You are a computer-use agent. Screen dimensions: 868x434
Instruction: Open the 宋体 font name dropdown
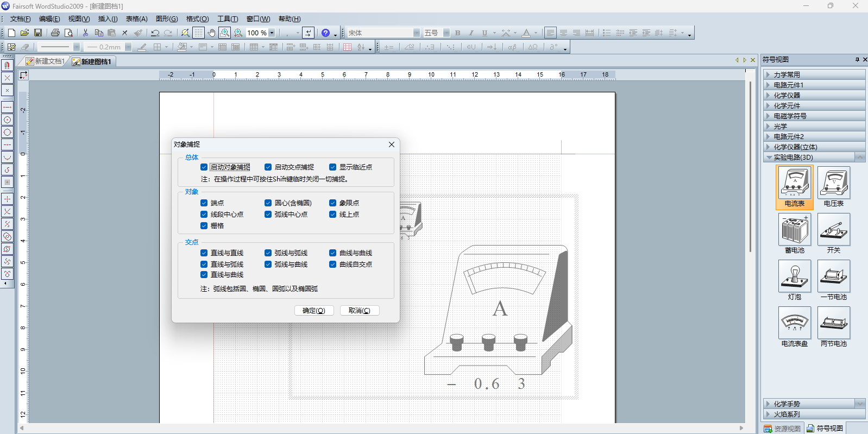tap(416, 33)
